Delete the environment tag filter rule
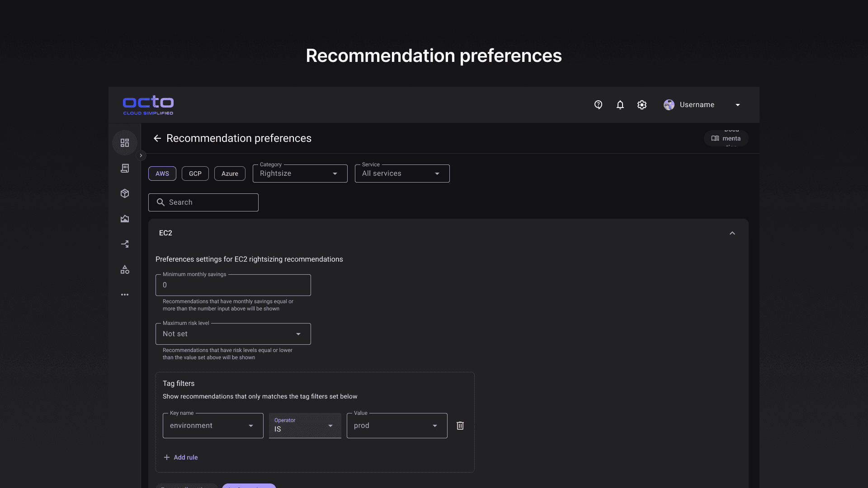Screen dimensions: 868x488 460,426
